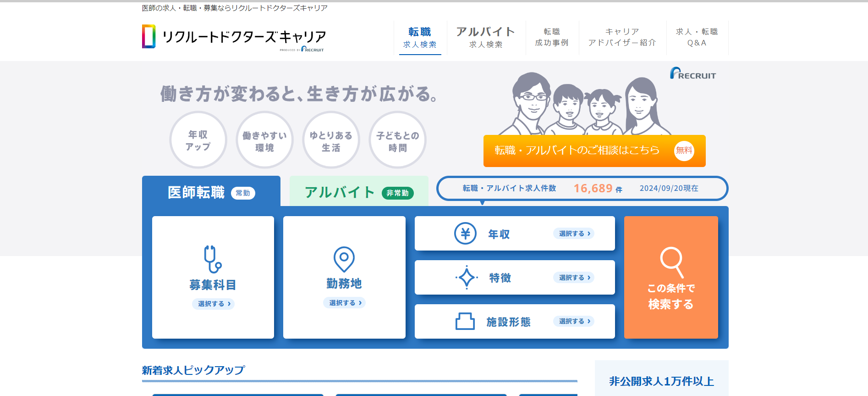
Task: Click the map pin icon for 勤務地
Action: click(x=344, y=259)
